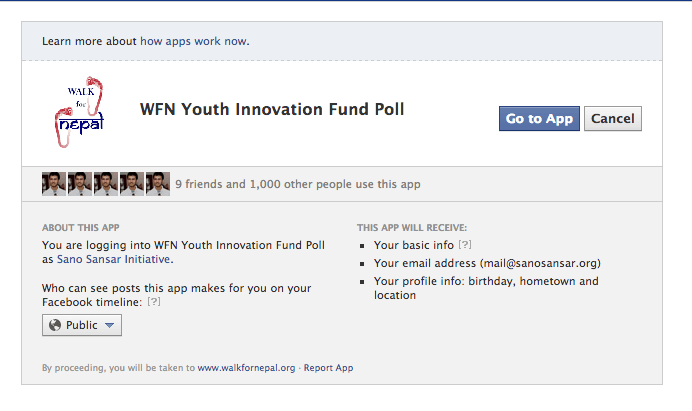Click the Cancel button
The height and width of the screenshot is (411, 692).
[613, 119]
